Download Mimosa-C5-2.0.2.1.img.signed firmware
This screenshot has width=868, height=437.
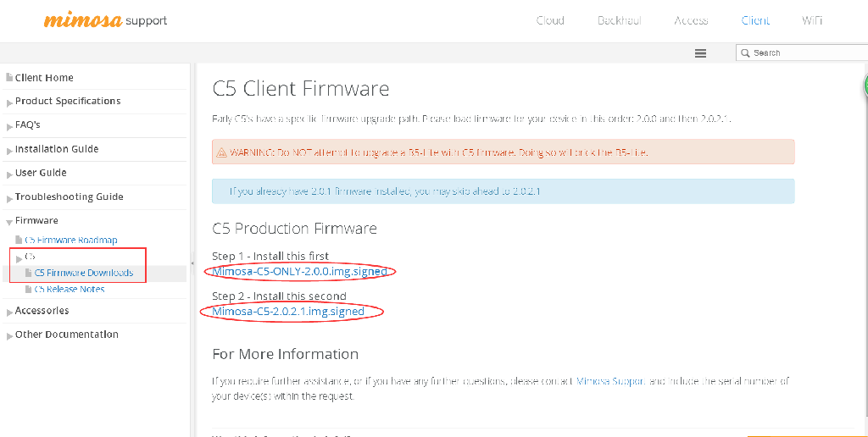288,312
